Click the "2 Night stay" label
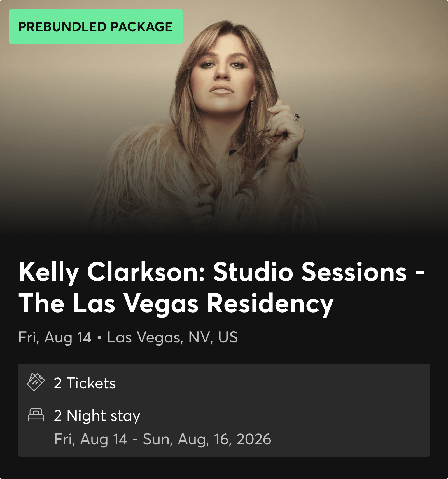 97,416
